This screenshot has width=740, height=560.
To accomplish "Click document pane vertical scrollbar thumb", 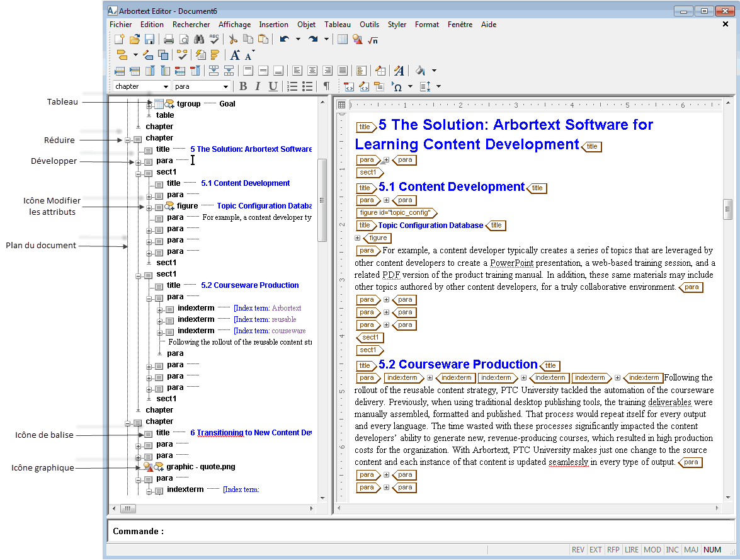I will click(x=727, y=210).
